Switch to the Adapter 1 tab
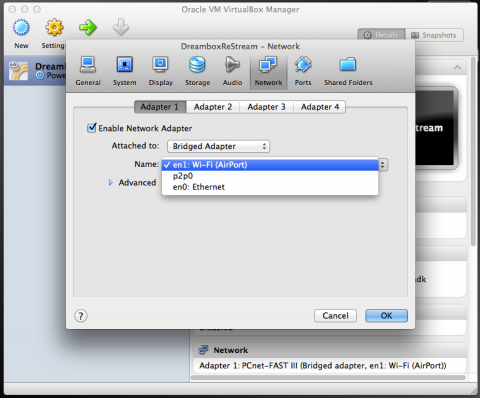This screenshot has width=480, height=398. (x=160, y=107)
